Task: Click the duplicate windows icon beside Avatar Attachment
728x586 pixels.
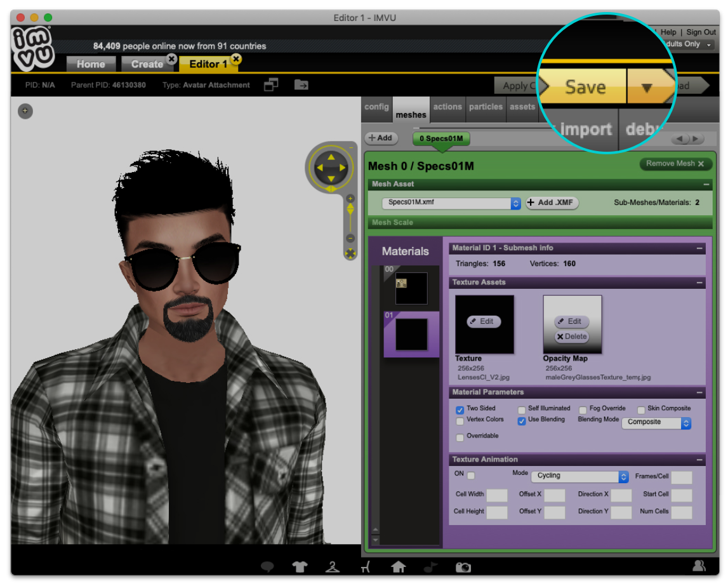Action: 271,84
